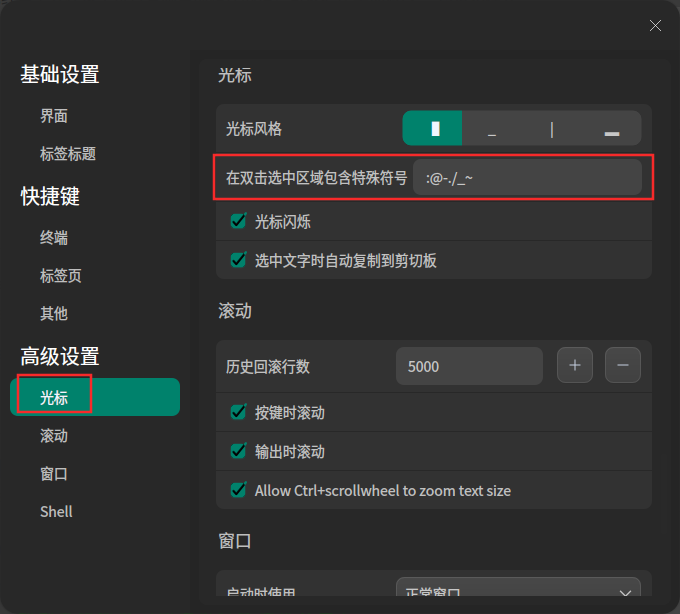Click the 快捷键 sidebar heading
Viewport: 680px width, 614px height.
tap(50, 196)
